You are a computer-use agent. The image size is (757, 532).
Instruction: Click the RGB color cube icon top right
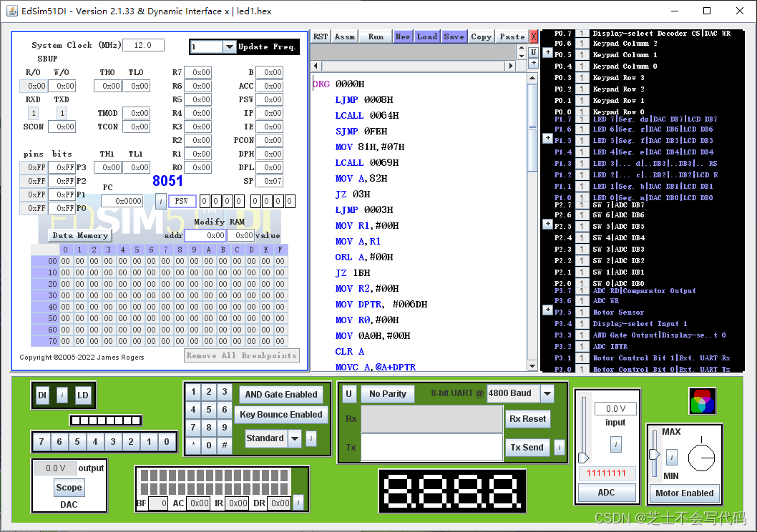702,400
